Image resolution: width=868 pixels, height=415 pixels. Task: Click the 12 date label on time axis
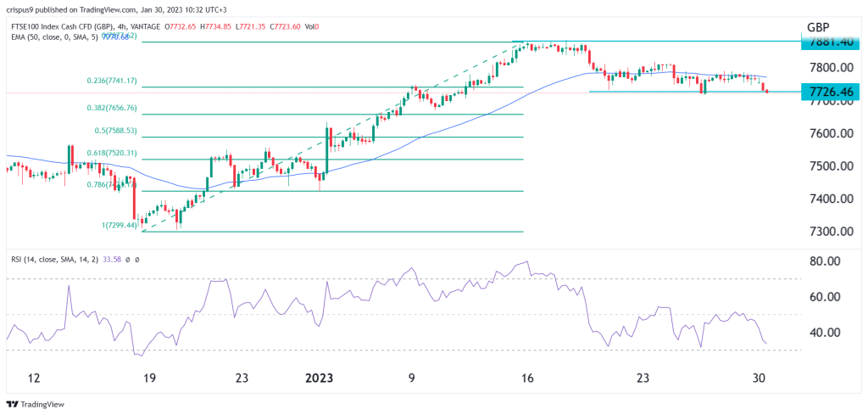coord(34,379)
